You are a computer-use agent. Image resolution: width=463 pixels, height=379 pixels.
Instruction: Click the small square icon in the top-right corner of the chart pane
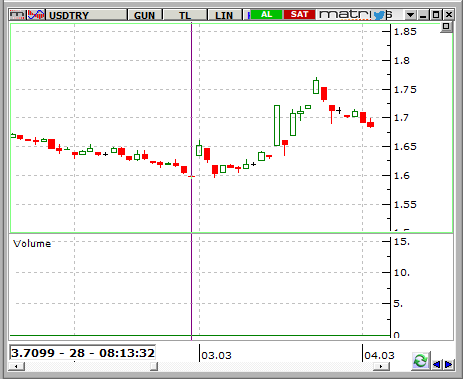pyautogui.click(x=446, y=27)
